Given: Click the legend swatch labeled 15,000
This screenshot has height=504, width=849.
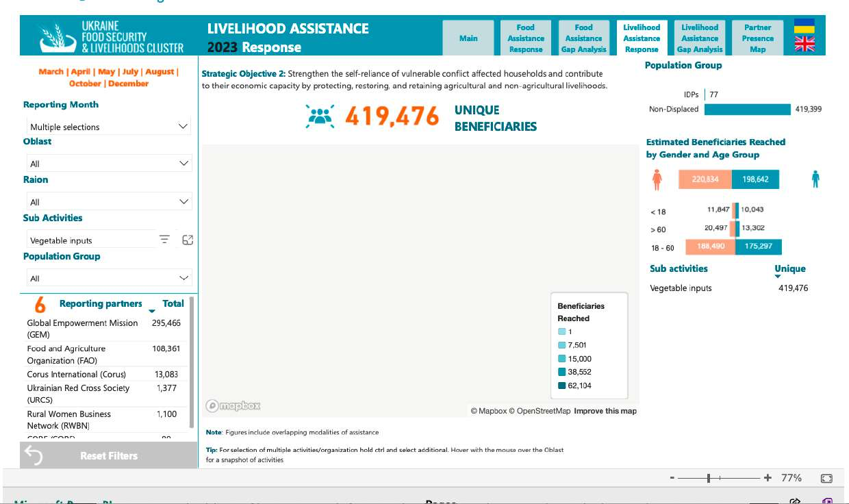Looking at the screenshot, I should (x=561, y=359).
